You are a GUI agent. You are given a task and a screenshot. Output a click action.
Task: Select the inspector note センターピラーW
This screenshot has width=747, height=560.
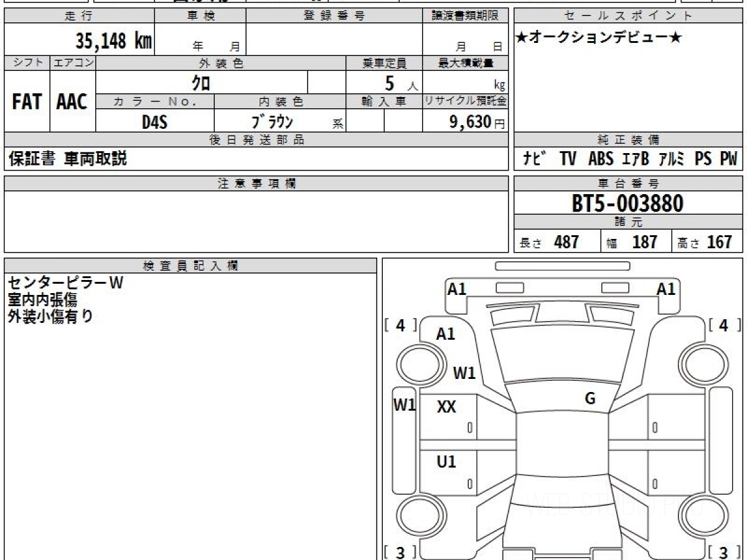point(66,283)
